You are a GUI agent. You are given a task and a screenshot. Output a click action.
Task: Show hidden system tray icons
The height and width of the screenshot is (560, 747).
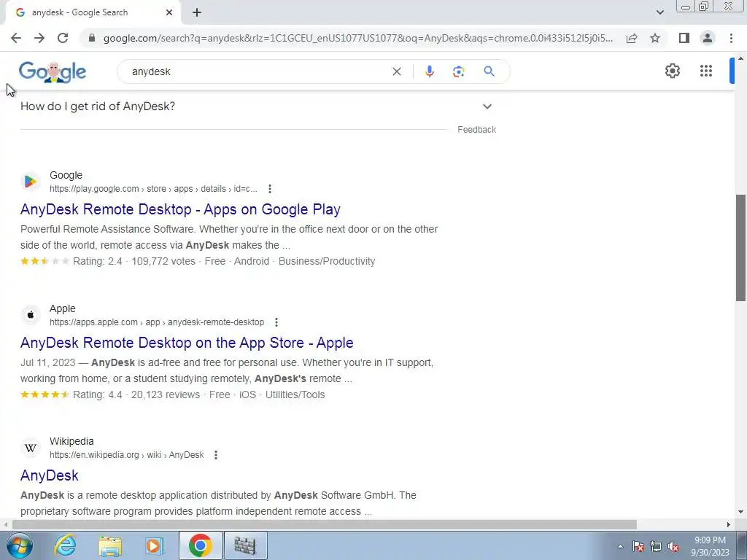620,546
